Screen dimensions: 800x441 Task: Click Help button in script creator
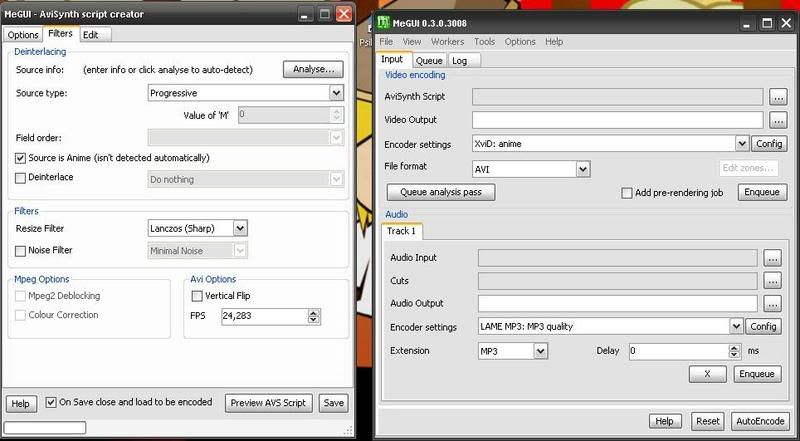point(20,404)
